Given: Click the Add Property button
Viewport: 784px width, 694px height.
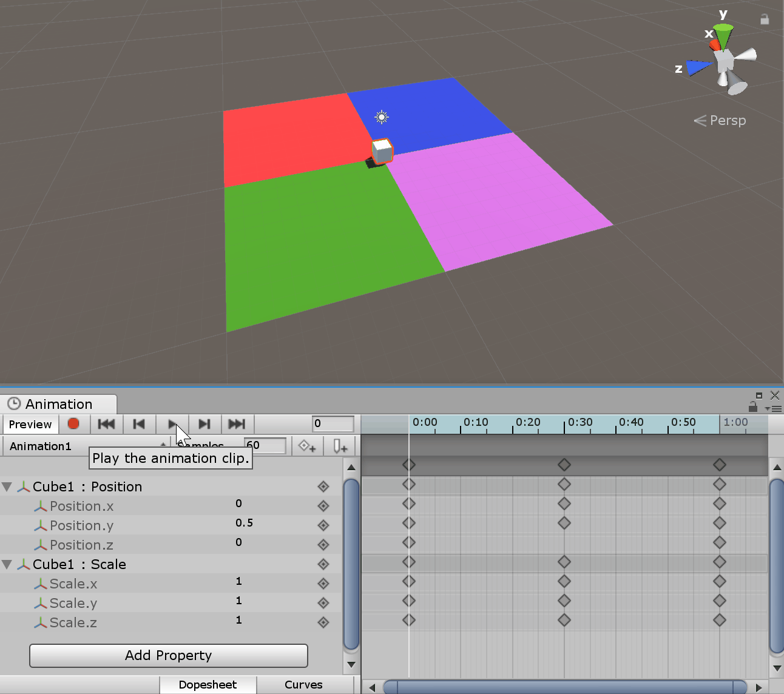Looking at the screenshot, I should [169, 655].
